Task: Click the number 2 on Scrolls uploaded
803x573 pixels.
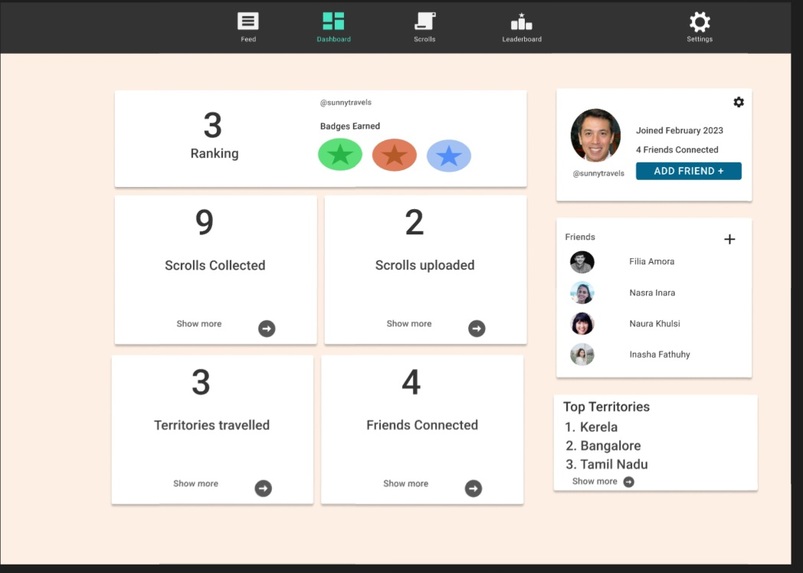Action: tap(414, 222)
